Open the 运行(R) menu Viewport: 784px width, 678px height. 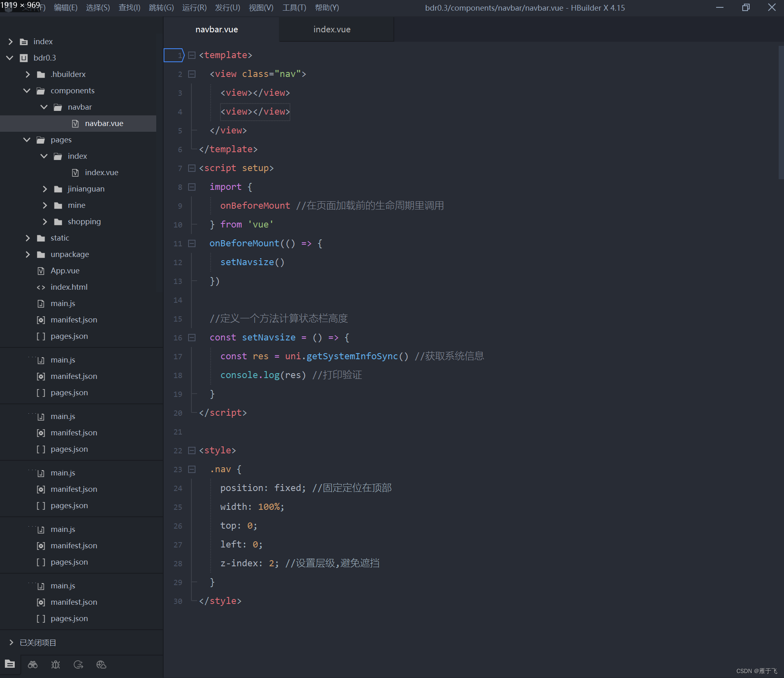[194, 8]
